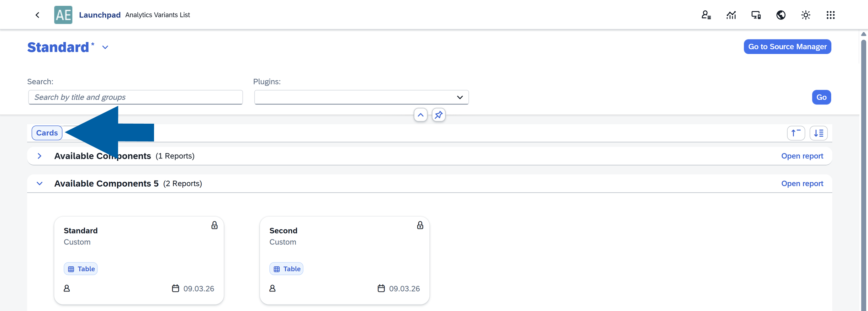Viewport: 868px width, 311px height.
Task: Switch theme with the sun icon
Action: (806, 15)
